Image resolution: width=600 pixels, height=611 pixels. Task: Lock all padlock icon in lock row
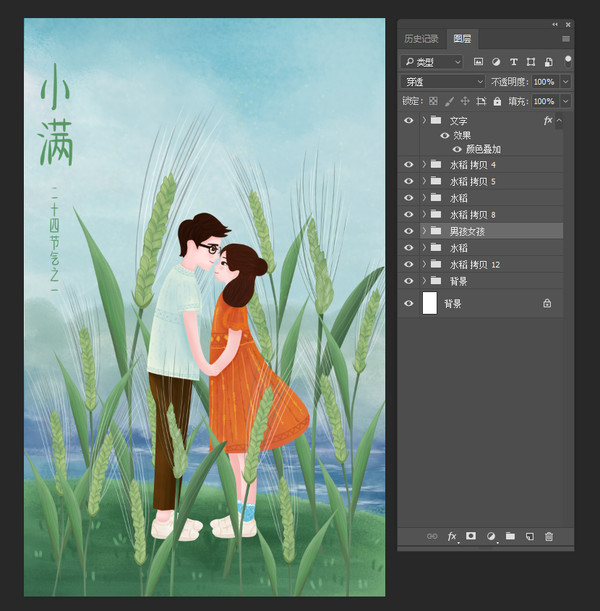(497, 101)
